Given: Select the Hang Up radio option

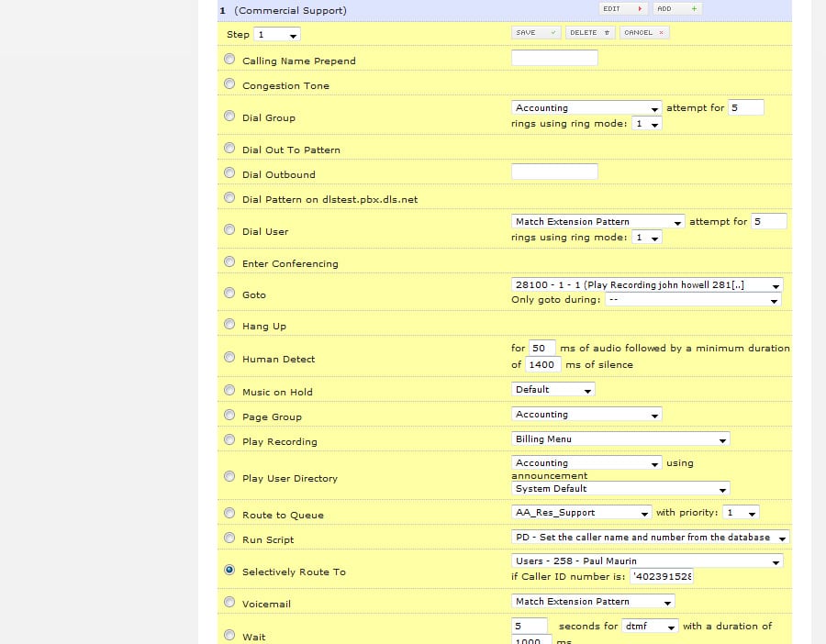Looking at the screenshot, I should point(229,325).
